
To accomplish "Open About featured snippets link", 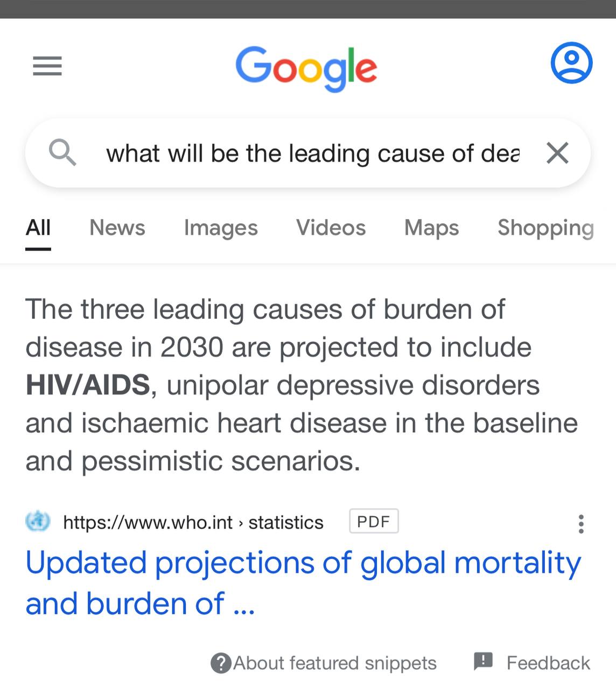I will [x=334, y=663].
